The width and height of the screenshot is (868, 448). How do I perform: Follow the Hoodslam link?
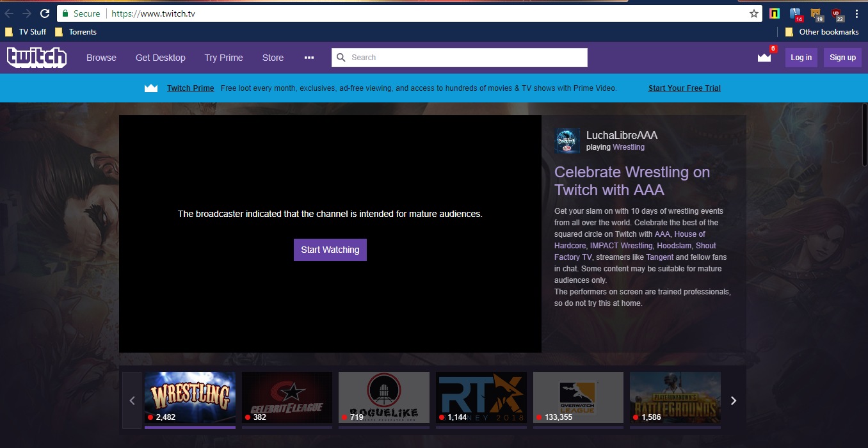674,246
